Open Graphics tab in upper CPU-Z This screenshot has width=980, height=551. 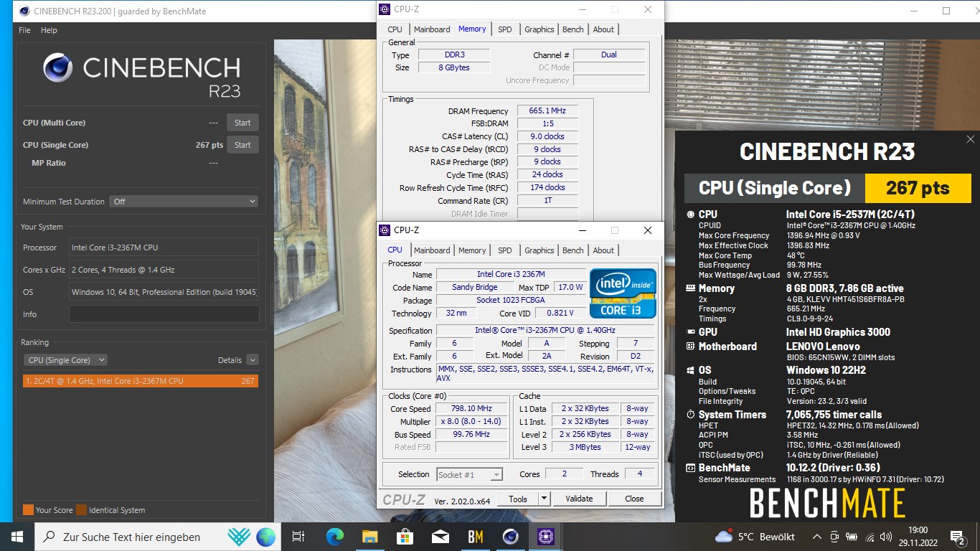point(539,29)
